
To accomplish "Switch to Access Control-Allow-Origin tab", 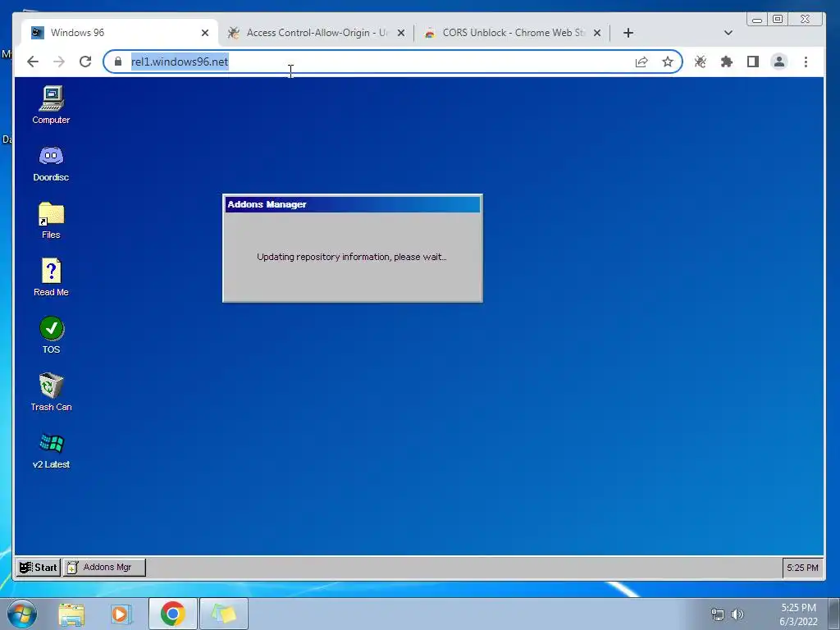I will [x=316, y=33].
